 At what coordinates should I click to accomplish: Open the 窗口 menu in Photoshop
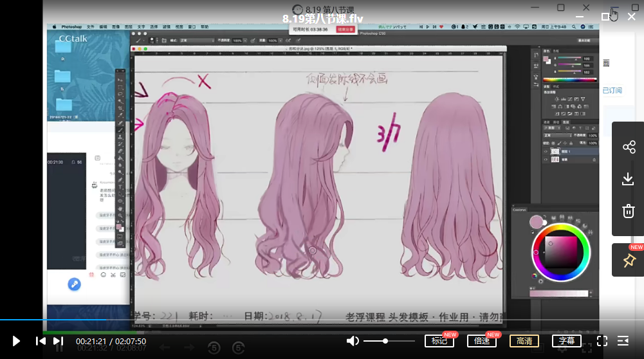(x=192, y=26)
